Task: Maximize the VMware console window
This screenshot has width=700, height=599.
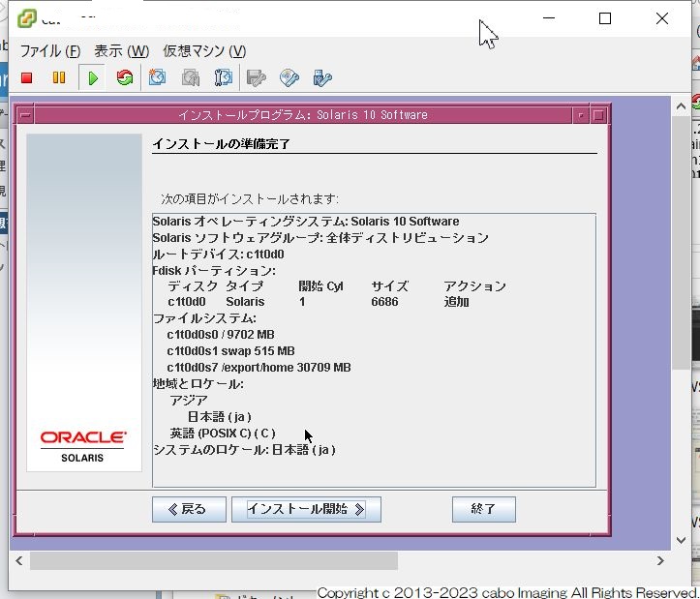Action: coord(605,18)
